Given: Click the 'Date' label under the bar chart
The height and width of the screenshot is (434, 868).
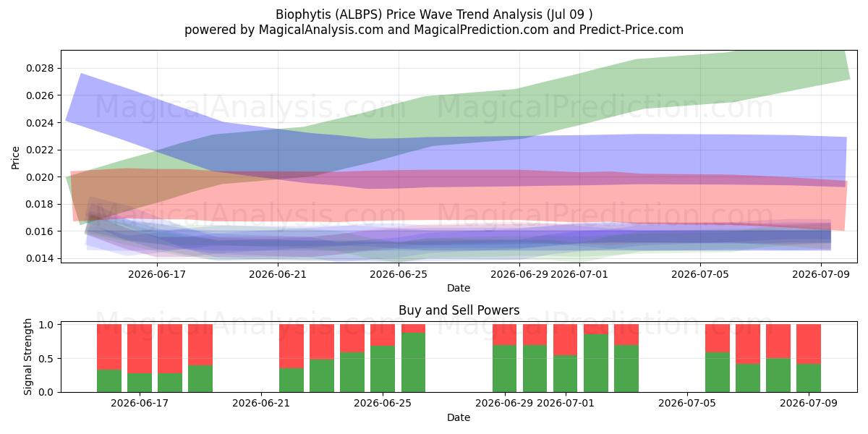Looking at the screenshot, I should coord(459,417).
